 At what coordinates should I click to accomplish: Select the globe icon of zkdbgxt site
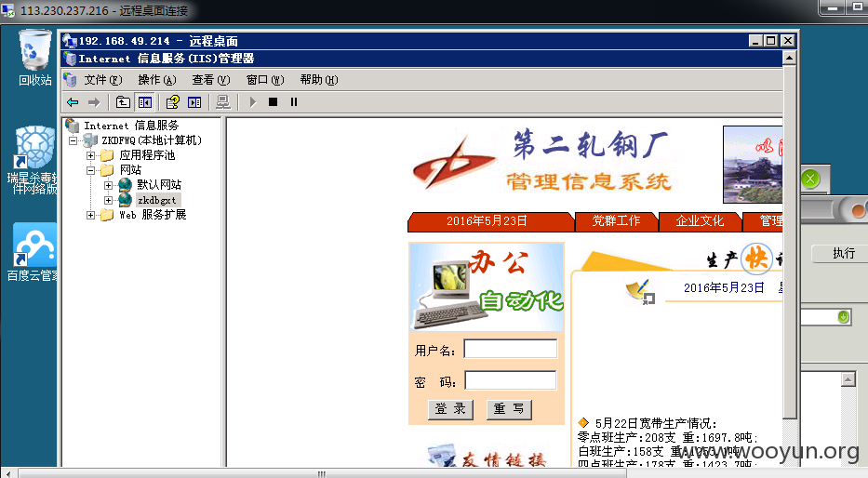point(125,200)
